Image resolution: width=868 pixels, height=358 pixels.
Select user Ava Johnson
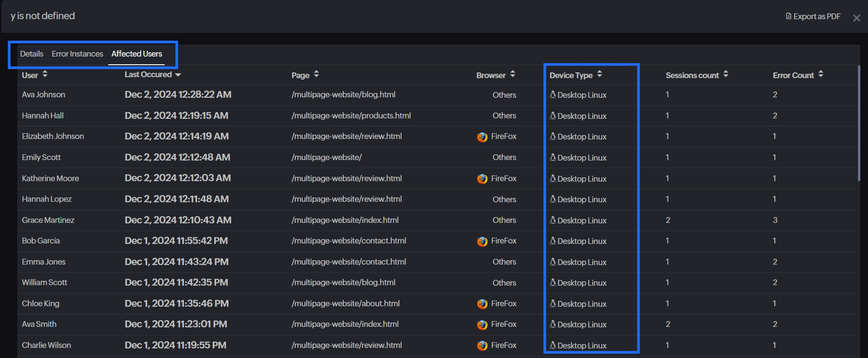pos(44,94)
